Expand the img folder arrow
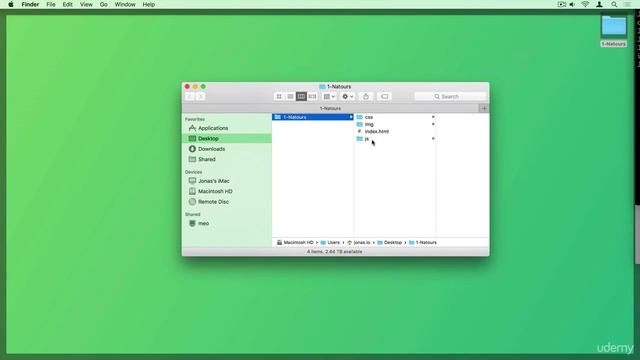This screenshot has width=640, height=360. click(433, 124)
